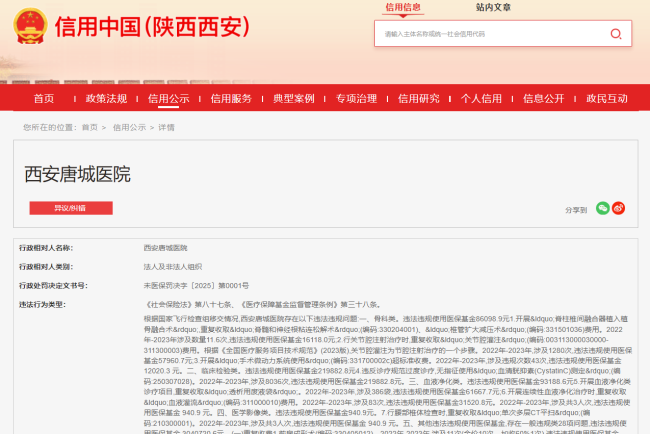This screenshot has width=650, height=434.
Task: Select the 站内文章 search tab
Action: [x=493, y=7]
